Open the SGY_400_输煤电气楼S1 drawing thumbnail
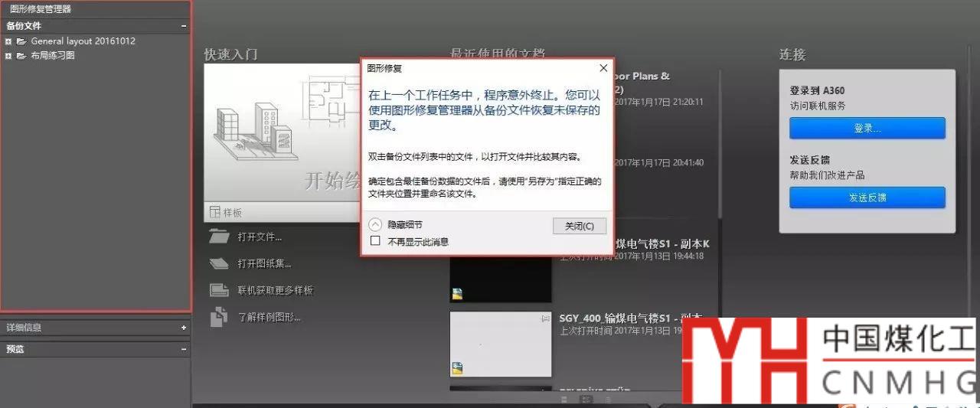The width and height of the screenshot is (980, 408). [501, 344]
